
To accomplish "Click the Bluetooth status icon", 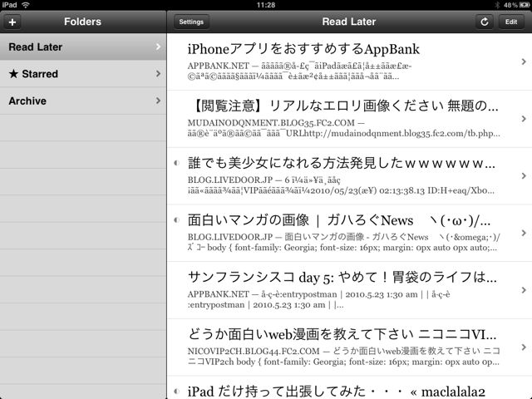I will tap(497, 5).
